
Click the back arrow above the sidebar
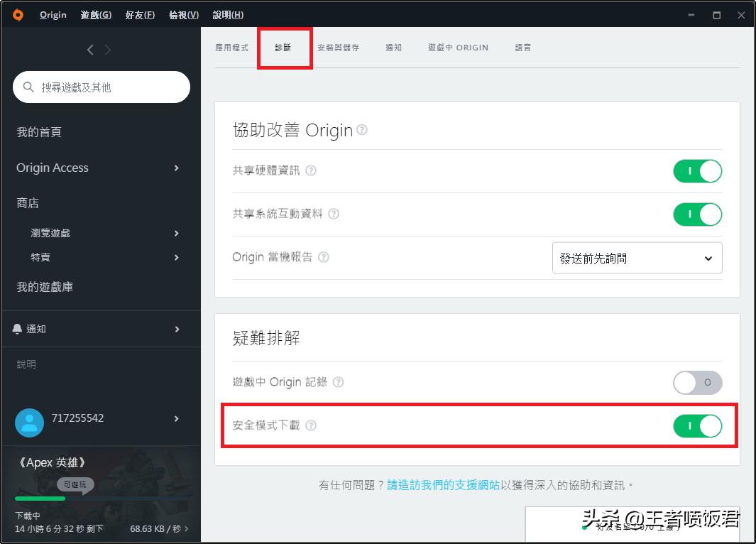point(90,50)
